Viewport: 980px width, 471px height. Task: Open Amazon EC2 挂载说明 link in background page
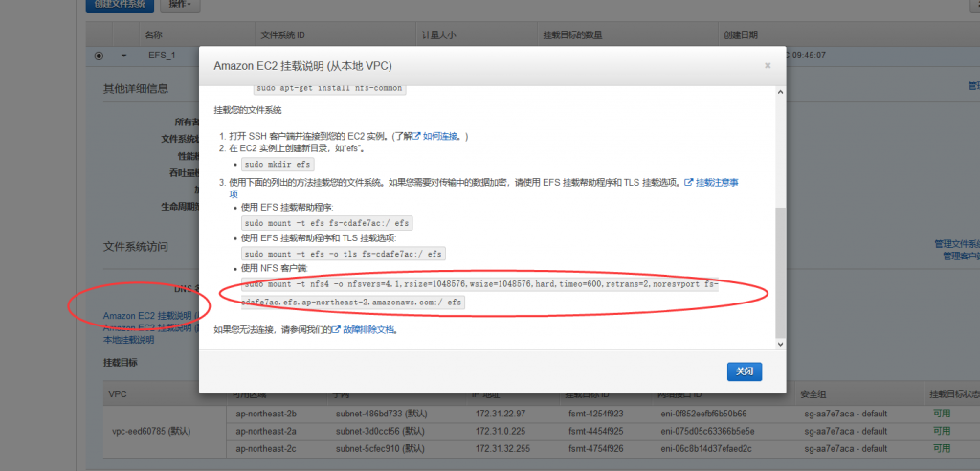(150, 316)
